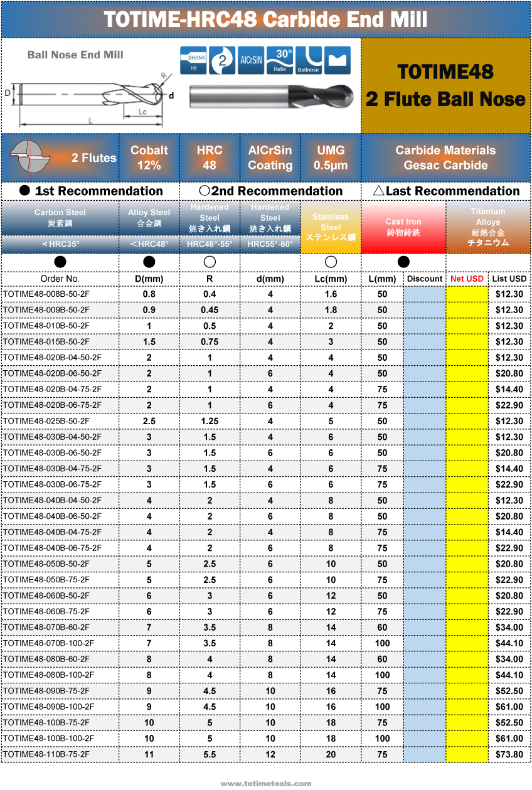This screenshot has height=790, width=532.
Task: Click order number TOTIME48-060B-50-2F
Action: point(46,595)
